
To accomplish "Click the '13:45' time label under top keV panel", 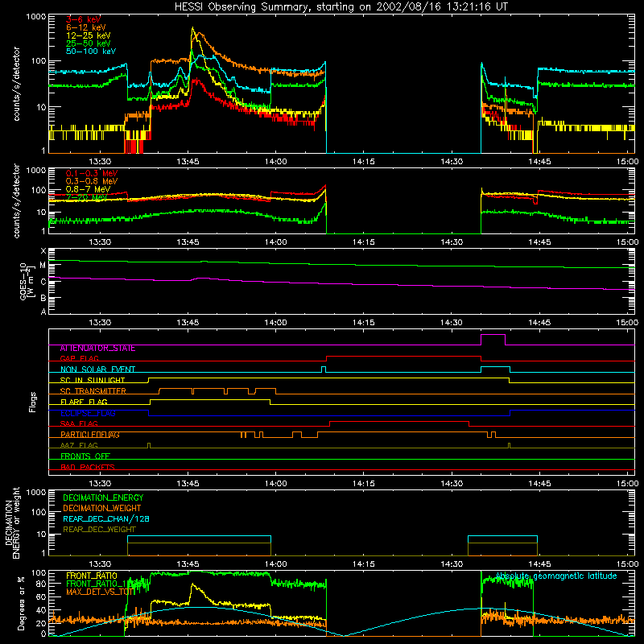I will [x=188, y=162].
